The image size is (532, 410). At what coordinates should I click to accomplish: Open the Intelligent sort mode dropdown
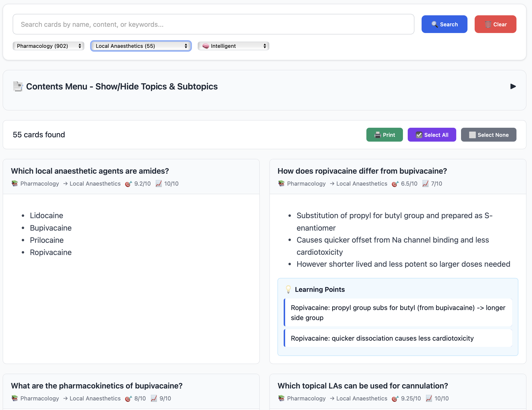(x=233, y=46)
